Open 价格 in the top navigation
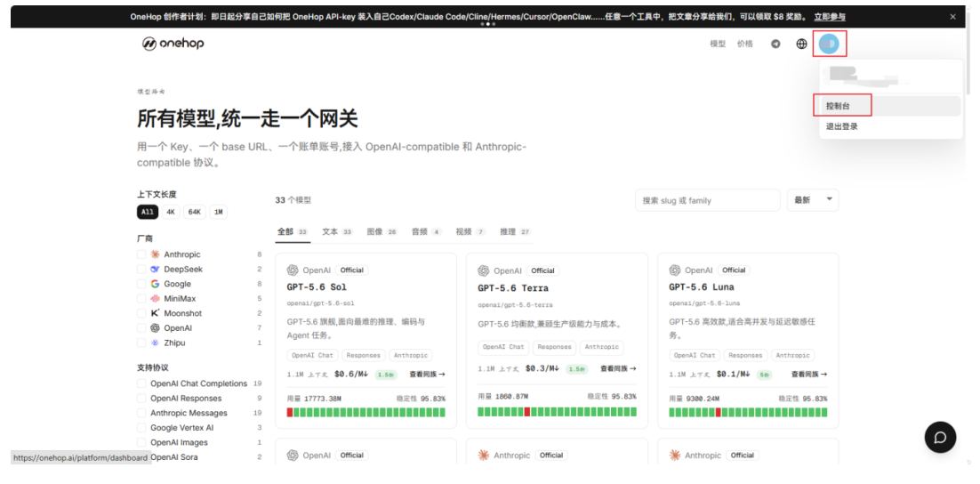The image size is (980, 484). coord(745,44)
